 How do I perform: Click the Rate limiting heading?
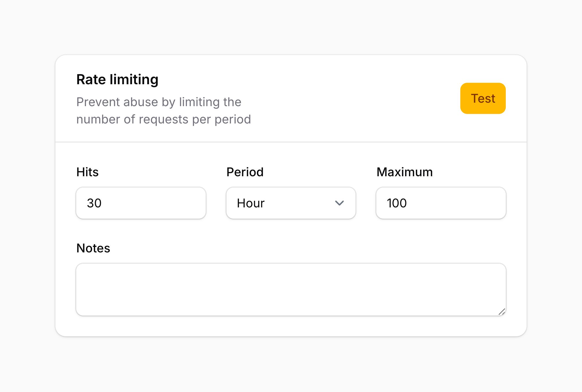coord(117,79)
